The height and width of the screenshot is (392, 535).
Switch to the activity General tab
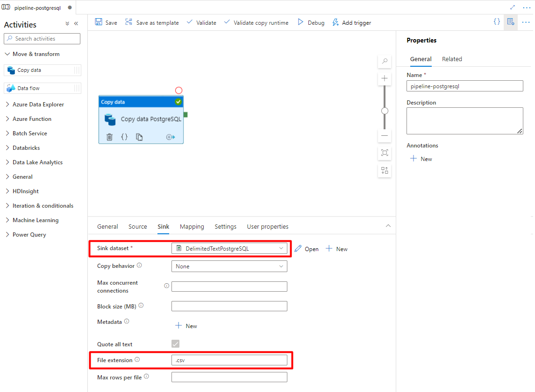coord(107,227)
